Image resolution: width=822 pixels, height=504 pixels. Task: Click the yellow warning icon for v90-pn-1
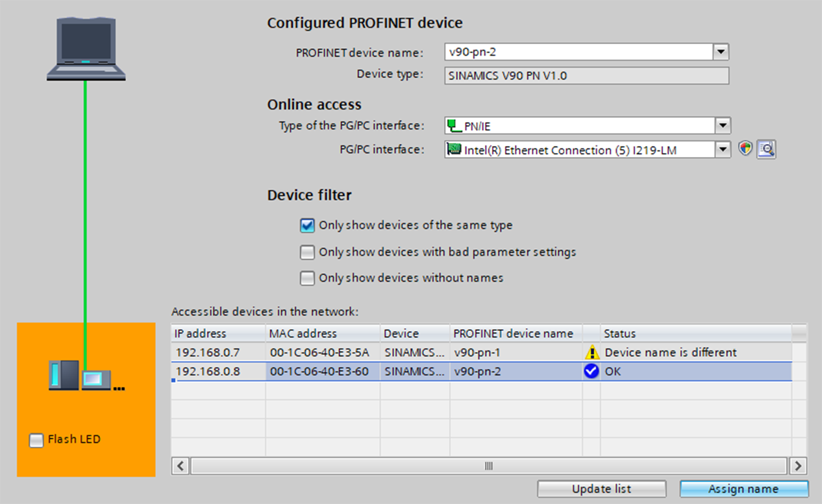(x=592, y=353)
